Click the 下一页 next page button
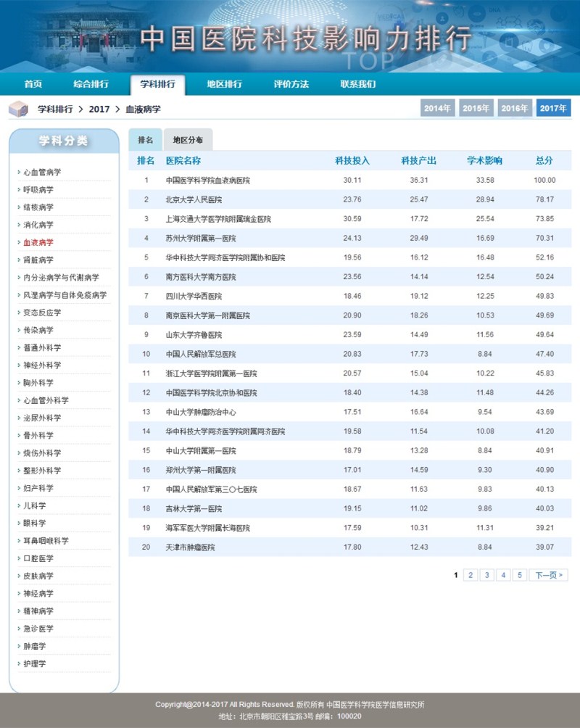 (x=549, y=575)
